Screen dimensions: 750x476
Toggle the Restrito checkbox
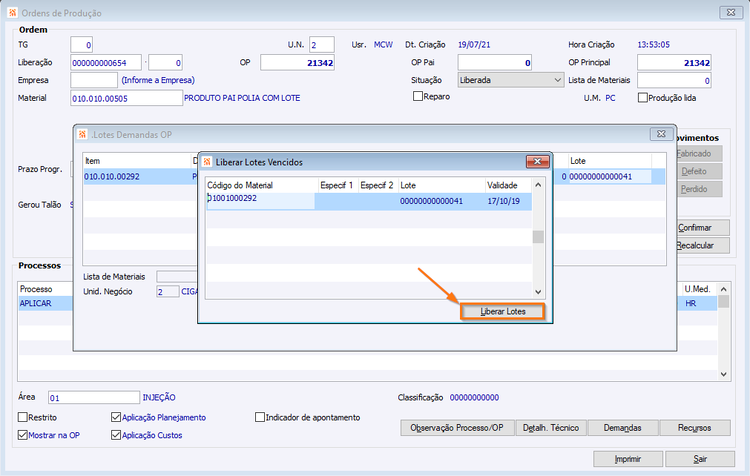coord(22,417)
